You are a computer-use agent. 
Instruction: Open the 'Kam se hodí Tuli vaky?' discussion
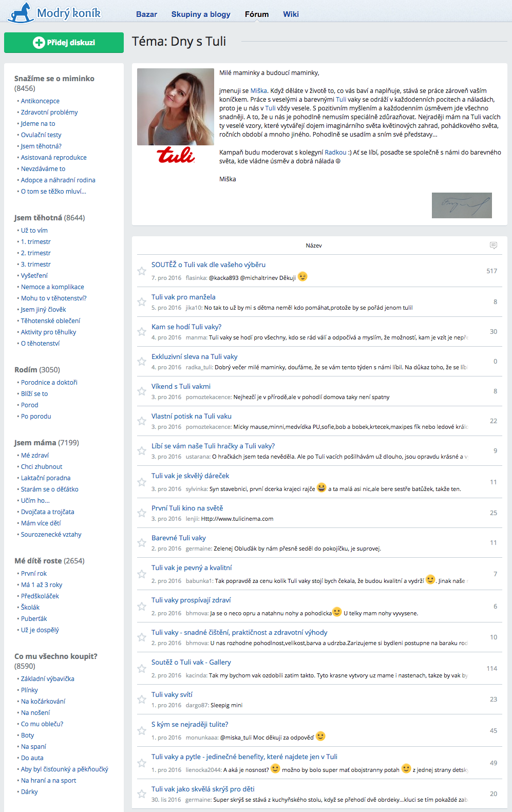click(x=186, y=327)
